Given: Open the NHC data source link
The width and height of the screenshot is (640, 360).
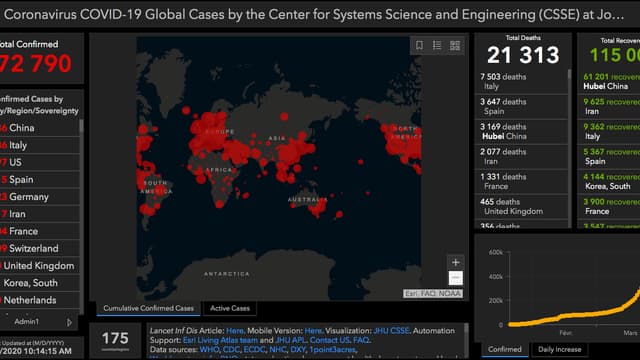Looking at the screenshot, I should pos(278,349).
